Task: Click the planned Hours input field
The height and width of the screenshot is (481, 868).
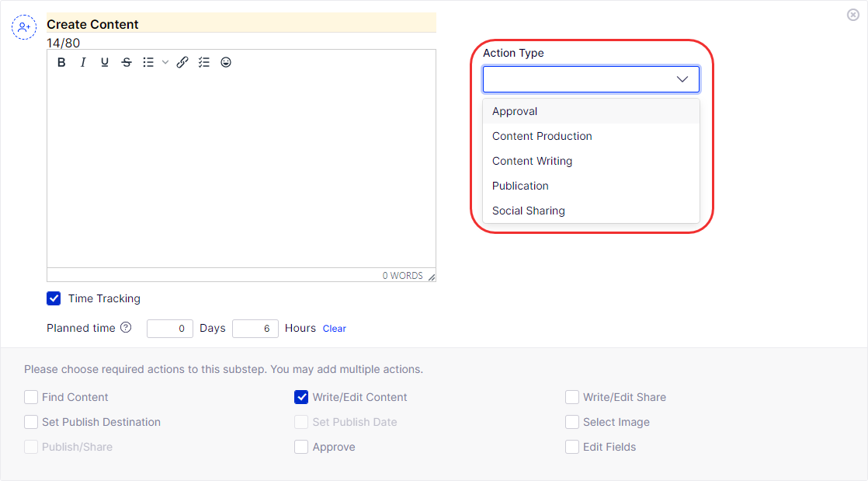Action: click(x=255, y=329)
